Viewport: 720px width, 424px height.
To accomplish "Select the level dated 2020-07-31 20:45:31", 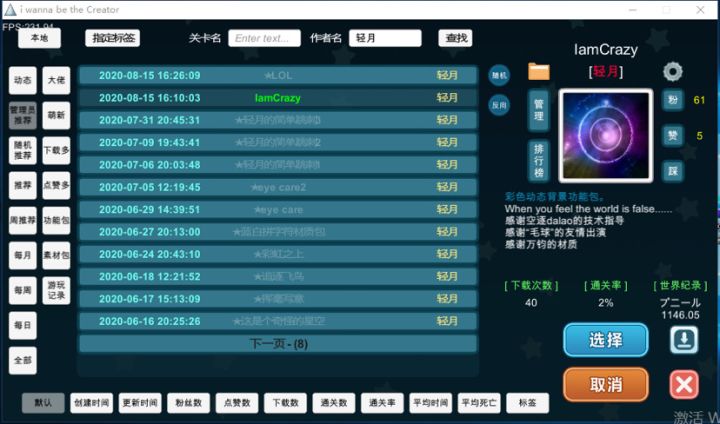I will coord(278,120).
